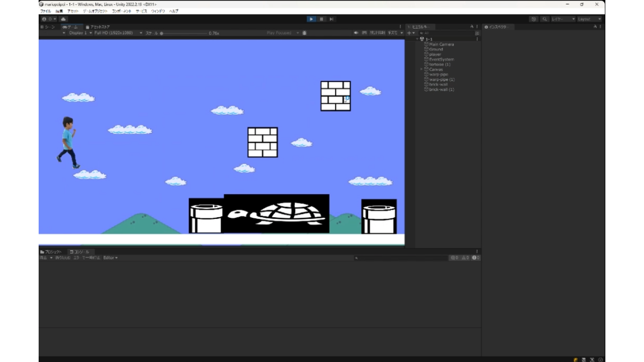Open the Inspector panel kebab menu
The height and width of the screenshot is (362, 644).
(x=601, y=26)
